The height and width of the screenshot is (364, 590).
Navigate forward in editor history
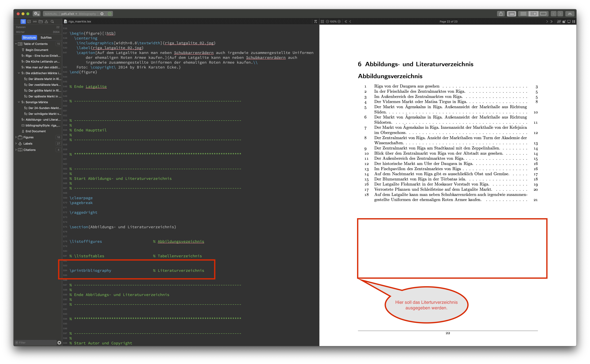560,14
